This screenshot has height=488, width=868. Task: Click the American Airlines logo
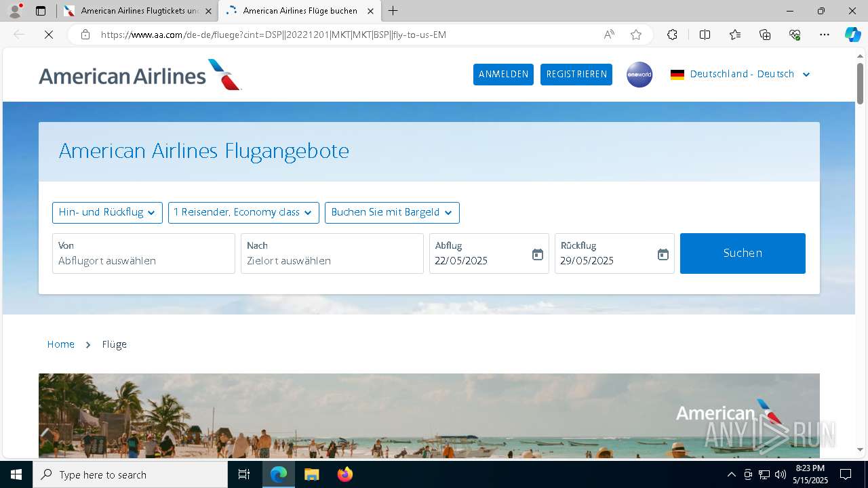click(140, 75)
